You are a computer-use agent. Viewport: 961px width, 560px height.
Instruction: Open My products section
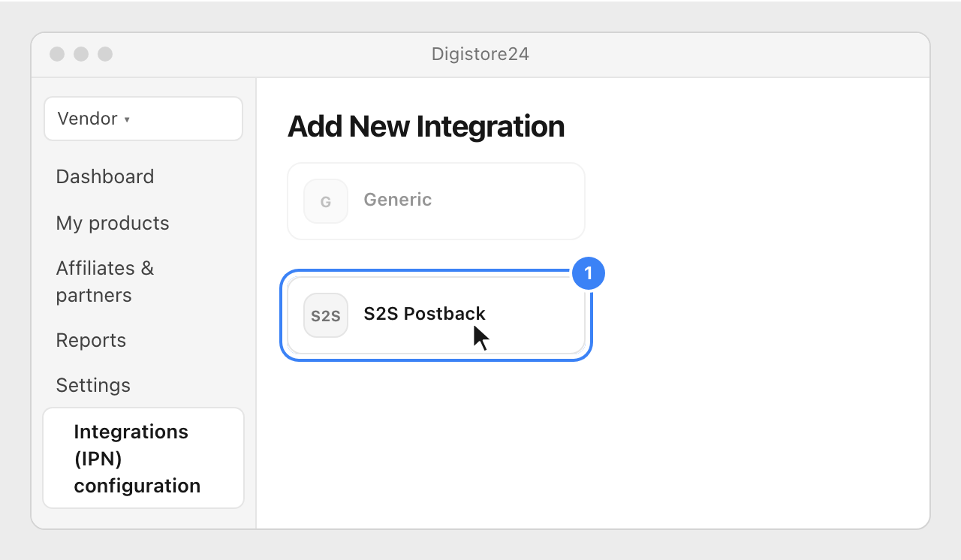[x=113, y=223]
